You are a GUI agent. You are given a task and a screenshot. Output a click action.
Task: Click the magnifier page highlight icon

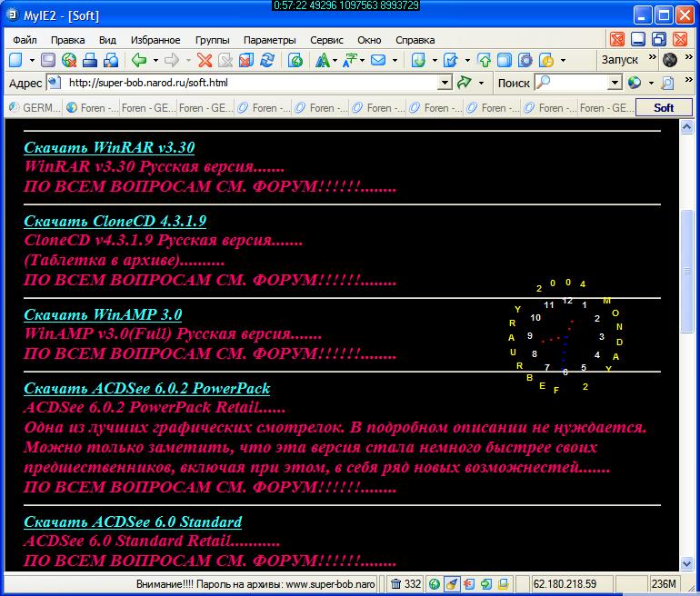[x=667, y=83]
